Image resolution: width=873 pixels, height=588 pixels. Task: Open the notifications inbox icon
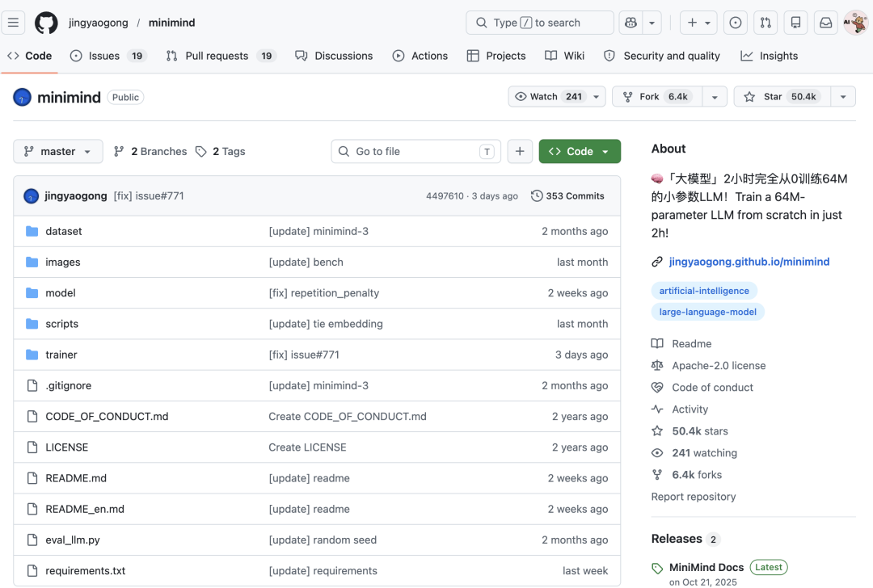825,23
